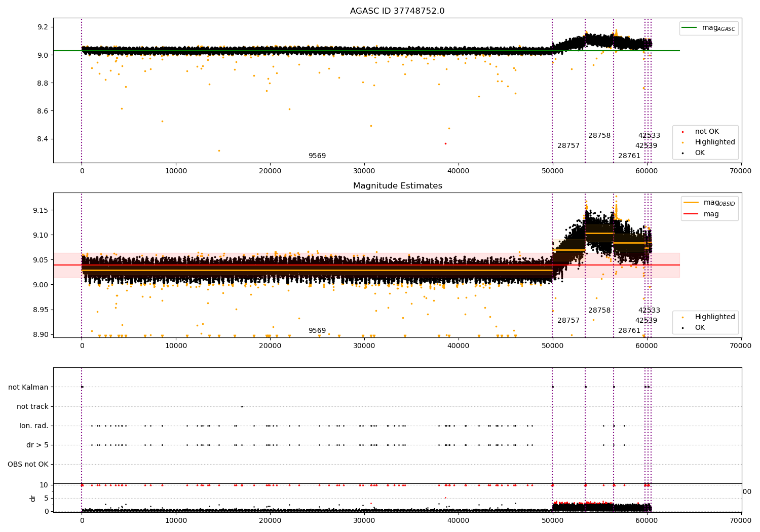The image size is (760, 532).
Task: Click the 8.95 y-axis tick label
Action: [41, 310]
